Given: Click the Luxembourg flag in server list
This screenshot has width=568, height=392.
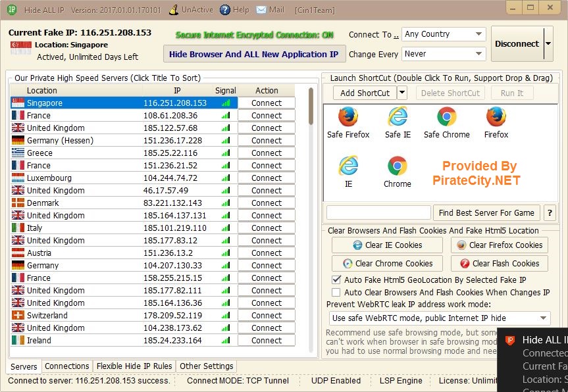Looking at the screenshot, I should 18,178.
